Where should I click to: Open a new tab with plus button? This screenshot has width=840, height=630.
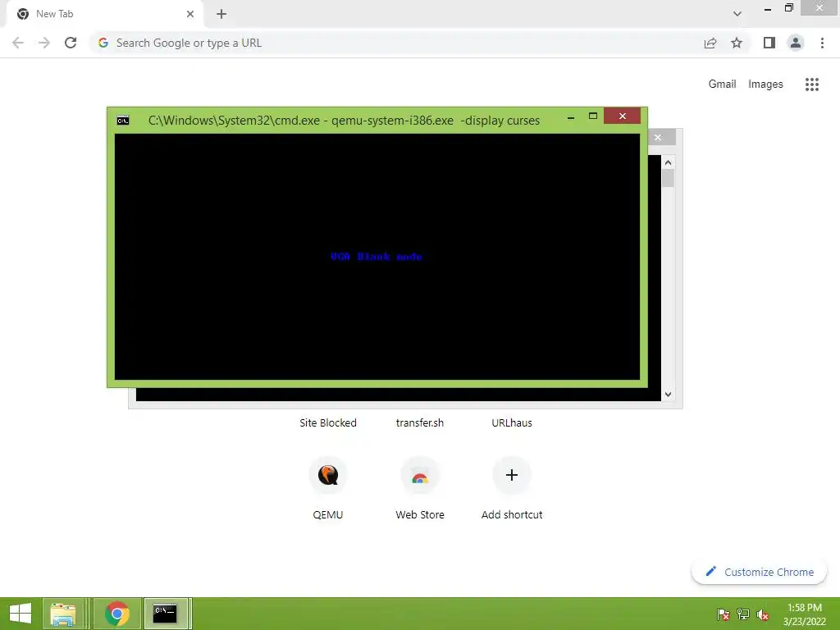221,14
